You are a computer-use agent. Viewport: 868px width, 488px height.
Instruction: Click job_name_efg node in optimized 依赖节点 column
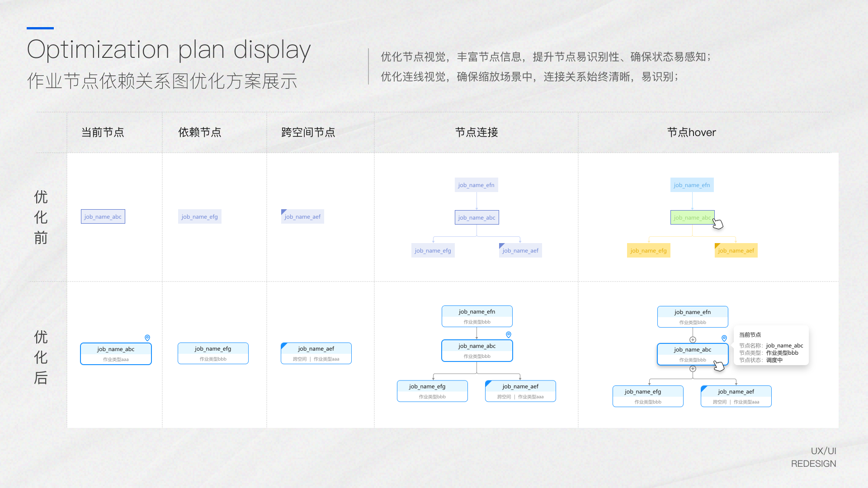213,353
